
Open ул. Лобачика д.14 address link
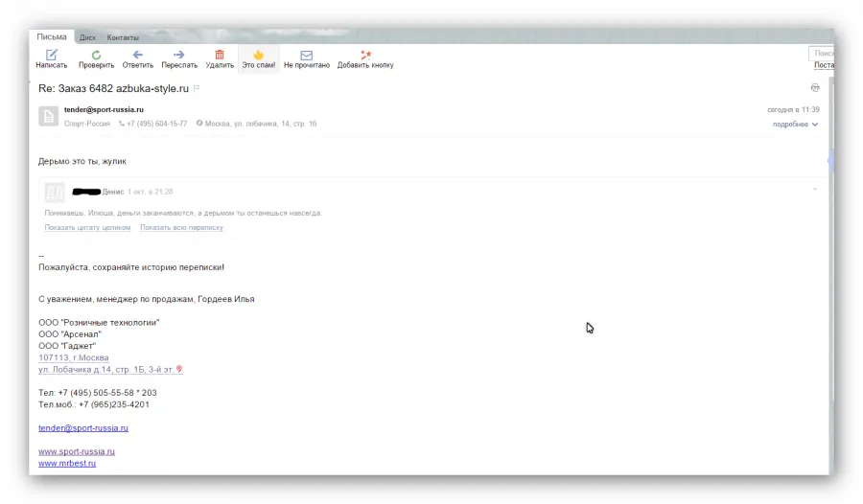106,369
